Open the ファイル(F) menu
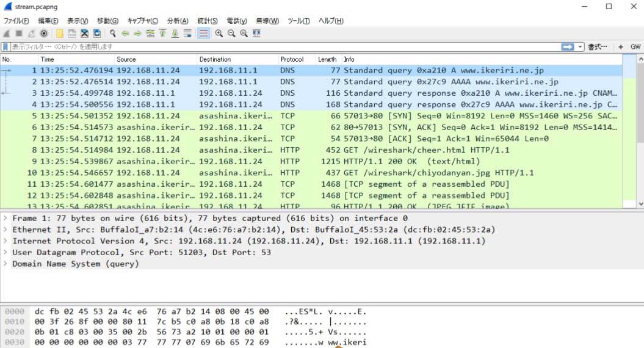Image resolution: width=644 pixels, height=348 pixels. pos(16,21)
